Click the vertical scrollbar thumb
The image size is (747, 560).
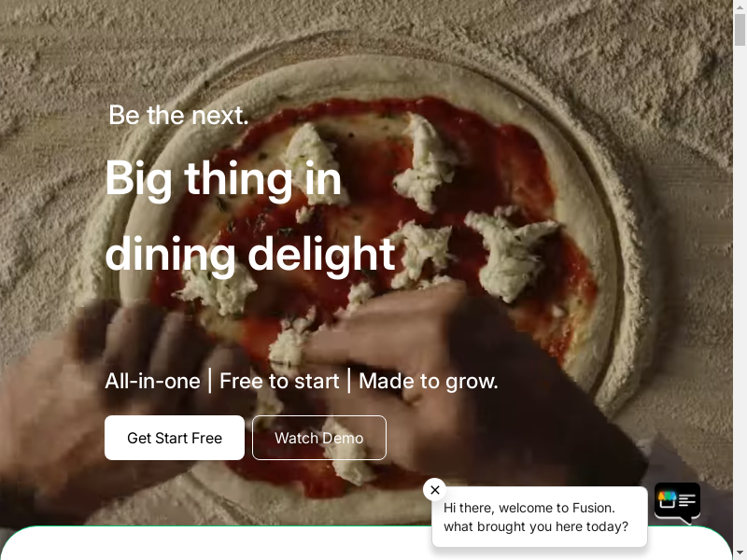point(740,30)
